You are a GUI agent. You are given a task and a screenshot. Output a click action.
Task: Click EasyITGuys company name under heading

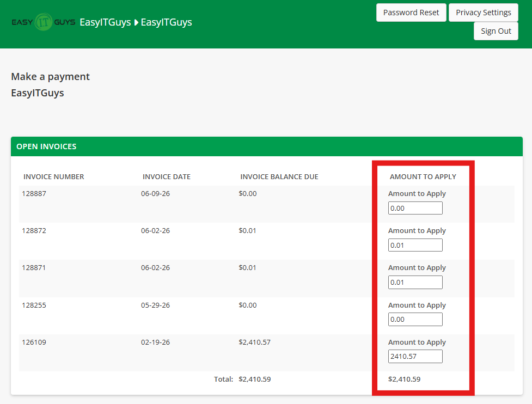pos(38,93)
